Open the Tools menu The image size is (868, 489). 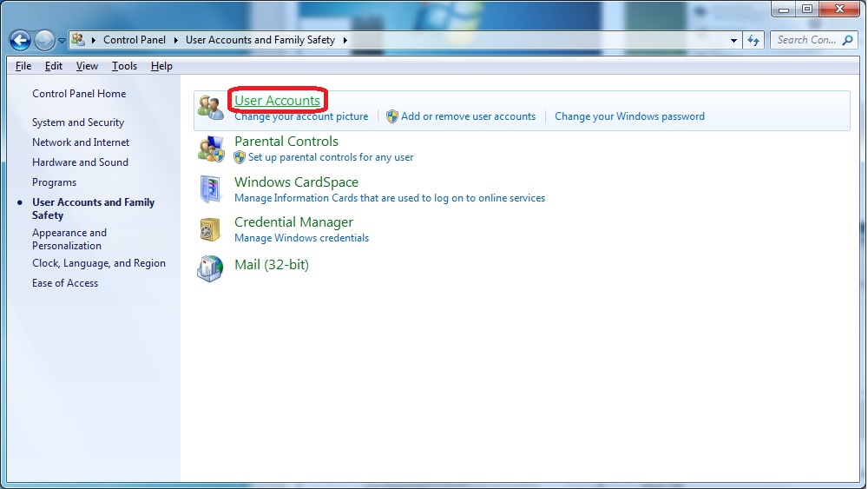[x=124, y=66]
